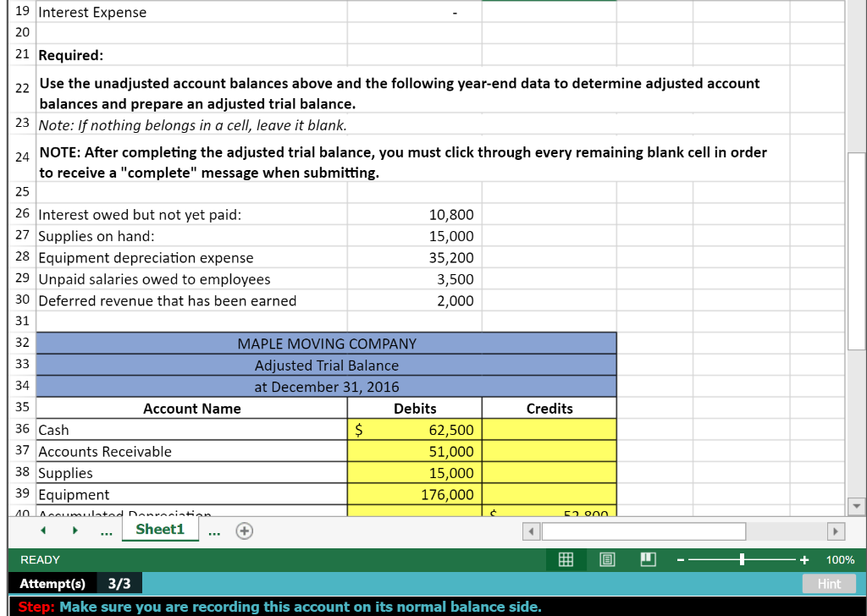Click 'Interest owed but not yet paid:' cell
This screenshot has height=616, width=867.
191,214
